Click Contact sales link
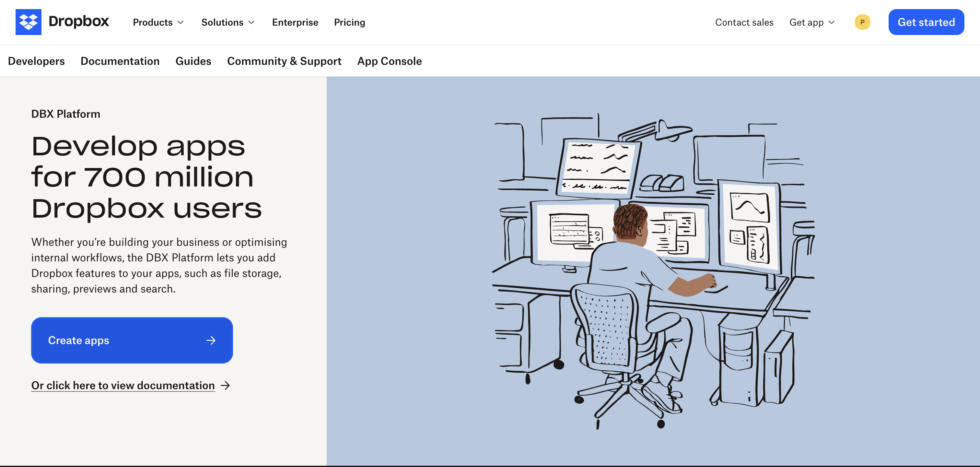This screenshot has height=467, width=980. [744, 22]
